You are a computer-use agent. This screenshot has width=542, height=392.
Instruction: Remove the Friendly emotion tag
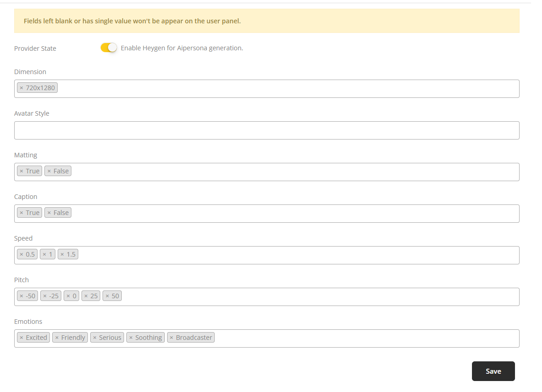[57, 338]
